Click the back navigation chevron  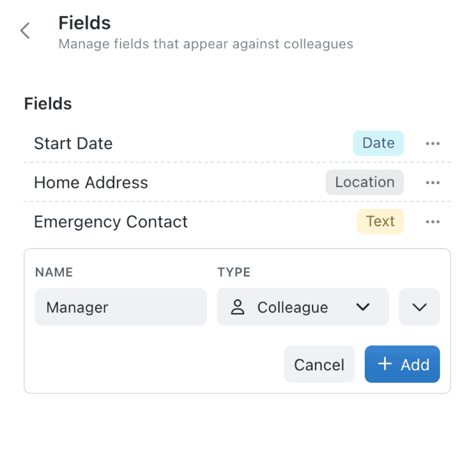coord(24,30)
